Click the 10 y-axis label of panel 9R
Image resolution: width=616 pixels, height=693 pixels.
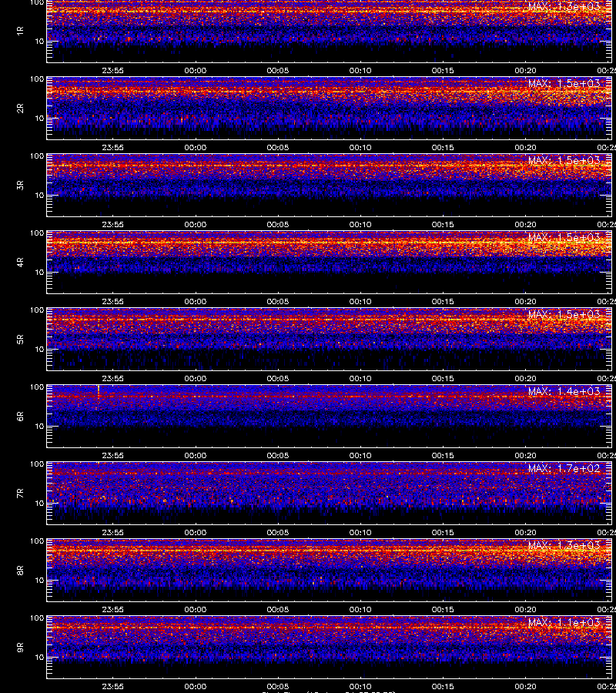(39, 658)
